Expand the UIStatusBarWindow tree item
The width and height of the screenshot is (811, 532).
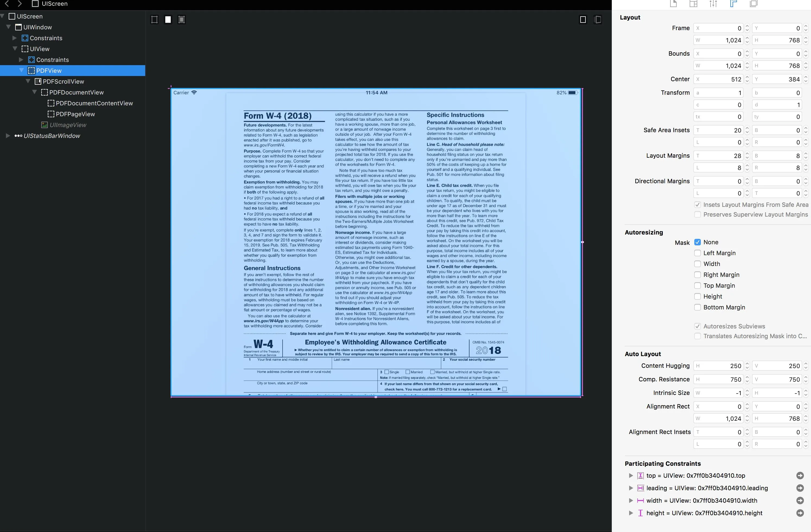(8, 136)
